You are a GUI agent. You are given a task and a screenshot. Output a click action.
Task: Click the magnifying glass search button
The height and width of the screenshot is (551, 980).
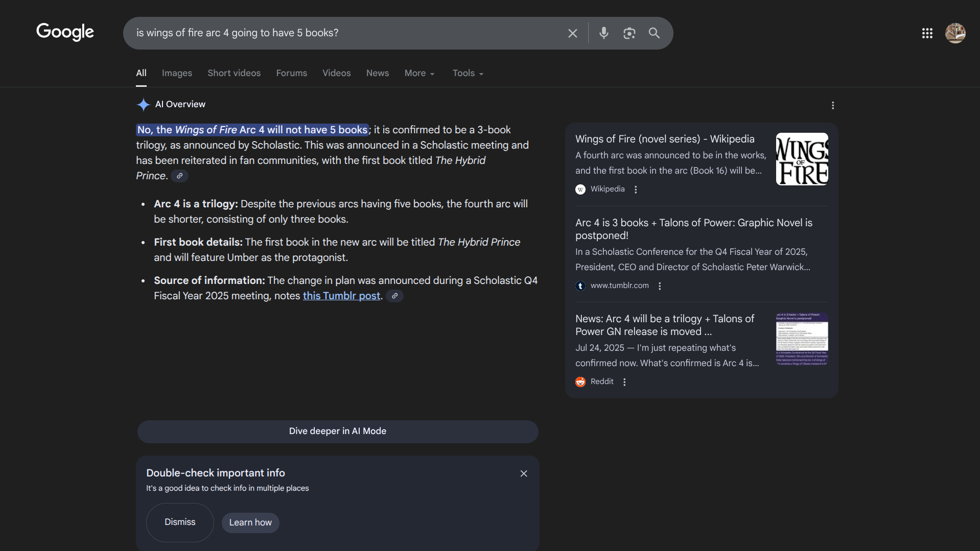pyautogui.click(x=654, y=33)
